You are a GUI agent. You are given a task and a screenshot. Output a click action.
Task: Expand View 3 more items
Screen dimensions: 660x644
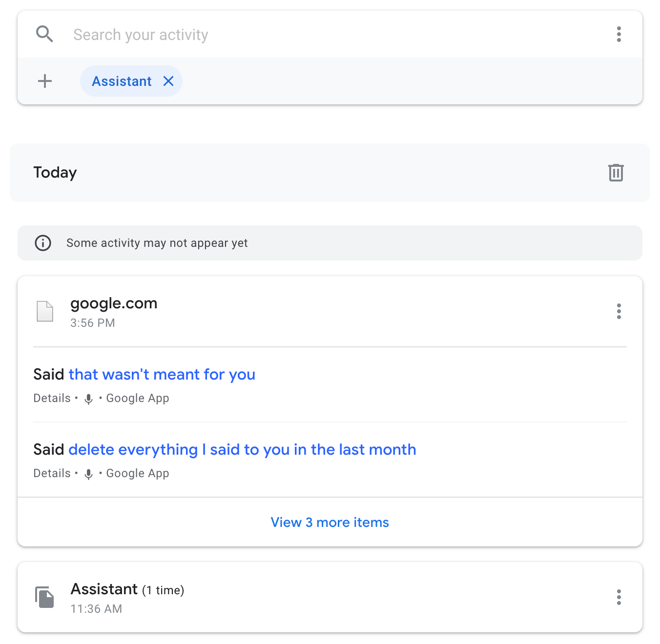coord(330,522)
